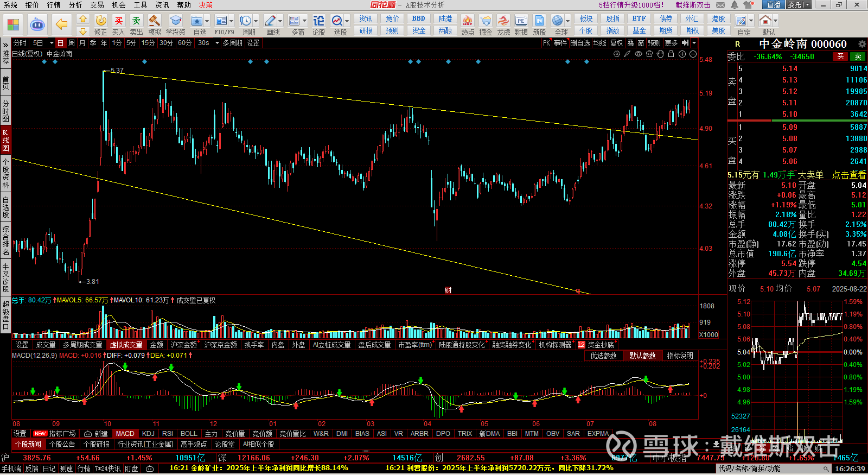Open the 个股公告 tab
The image size is (868, 475).
(x=62, y=444)
